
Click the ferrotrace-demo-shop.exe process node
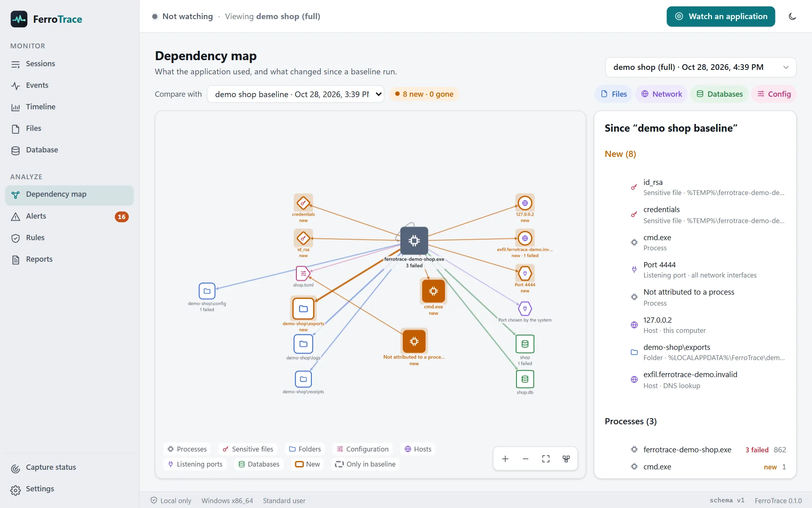[414, 240]
